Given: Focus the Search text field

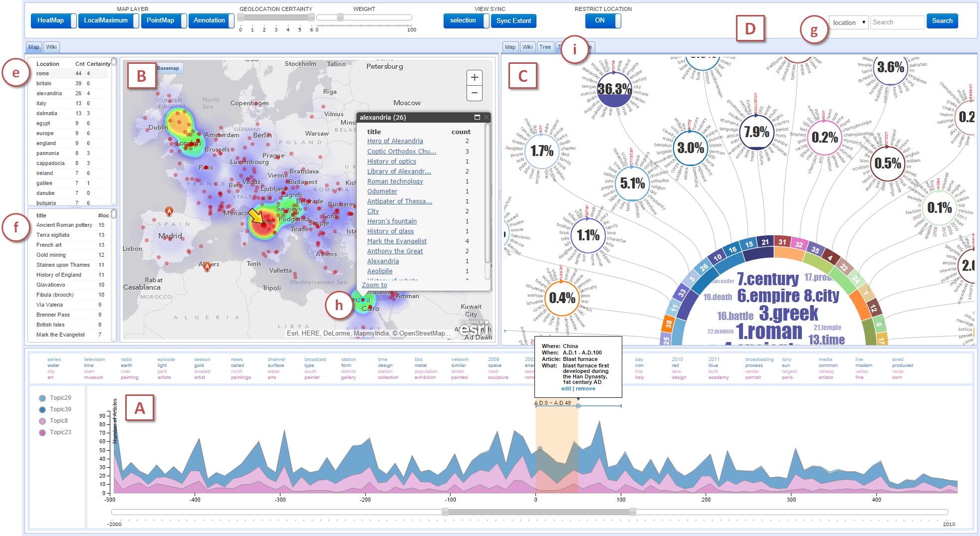Looking at the screenshot, I should pyautogui.click(x=897, y=22).
